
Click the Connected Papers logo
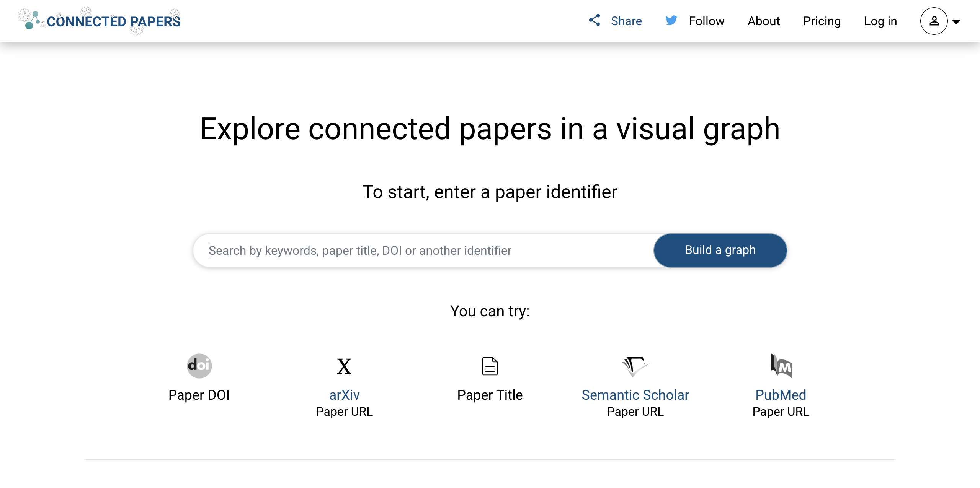click(99, 21)
